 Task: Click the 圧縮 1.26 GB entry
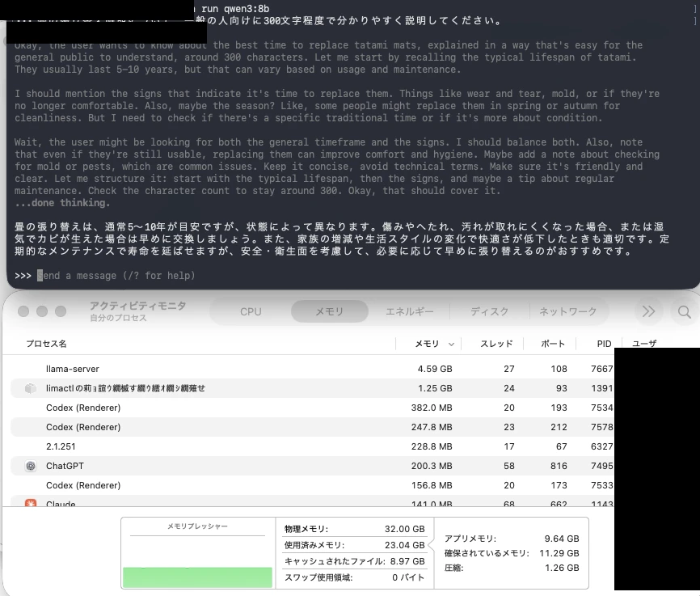coord(512,568)
